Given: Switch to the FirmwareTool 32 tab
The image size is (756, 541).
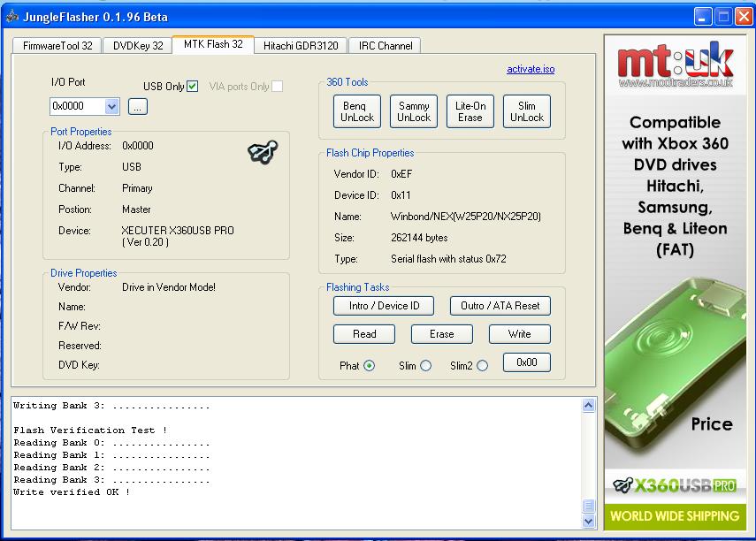Looking at the screenshot, I should click(x=57, y=45).
